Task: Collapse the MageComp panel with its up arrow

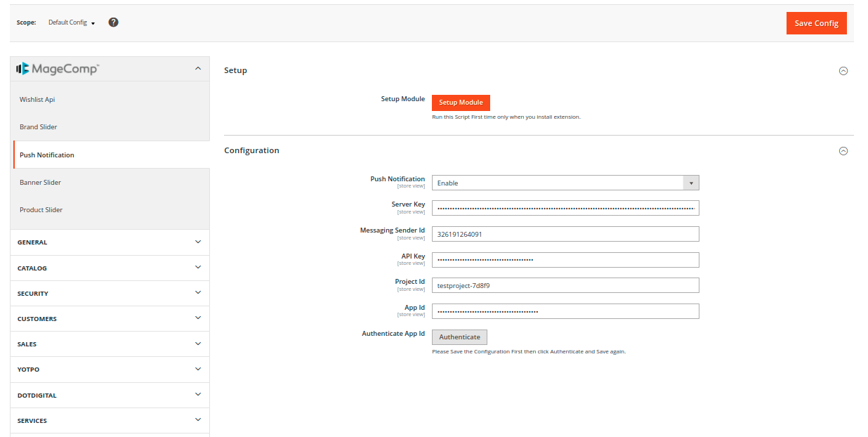Action: point(197,68)
